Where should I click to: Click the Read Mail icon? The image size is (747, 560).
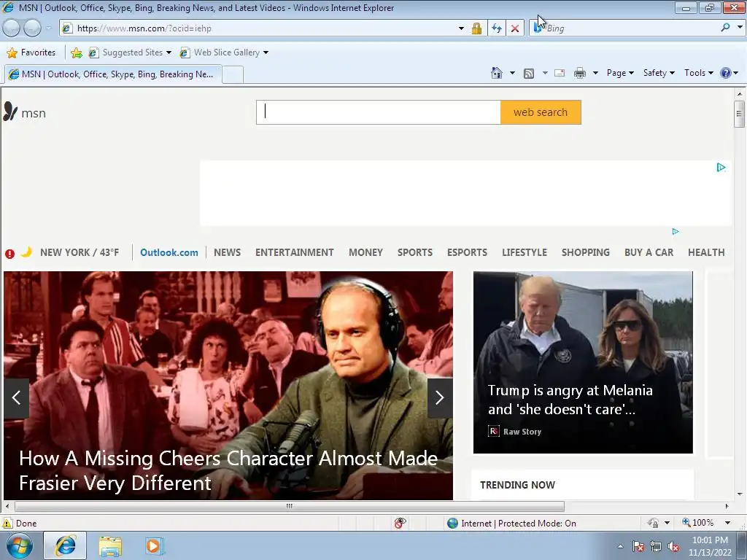[560, 74]
